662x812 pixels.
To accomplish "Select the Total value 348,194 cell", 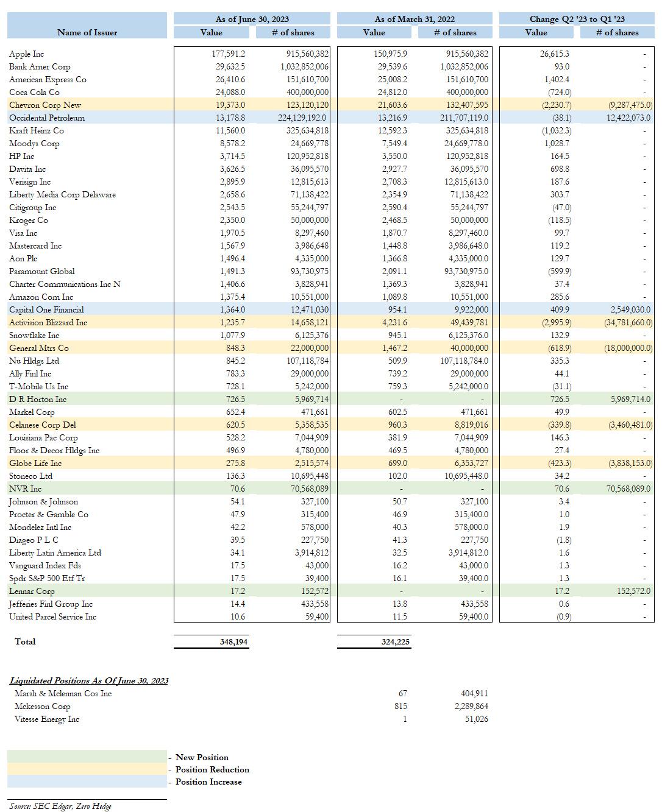I will tap(233, 641).
